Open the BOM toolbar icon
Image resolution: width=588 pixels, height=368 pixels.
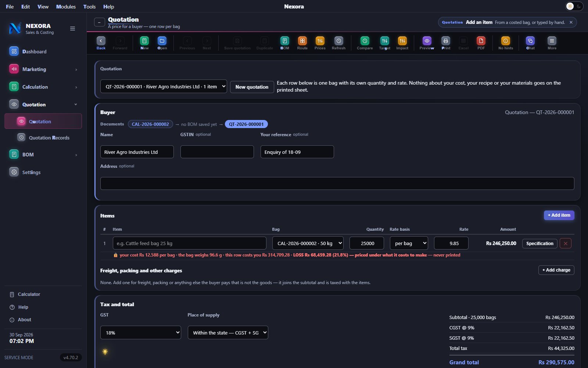tap(285, 41)
